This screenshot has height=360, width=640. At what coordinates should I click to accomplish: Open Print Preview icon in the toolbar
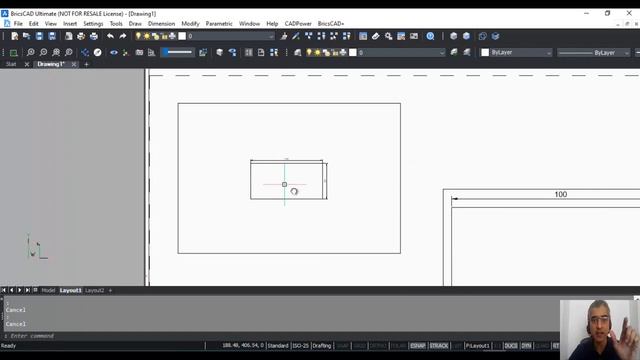tap(69, 36)
